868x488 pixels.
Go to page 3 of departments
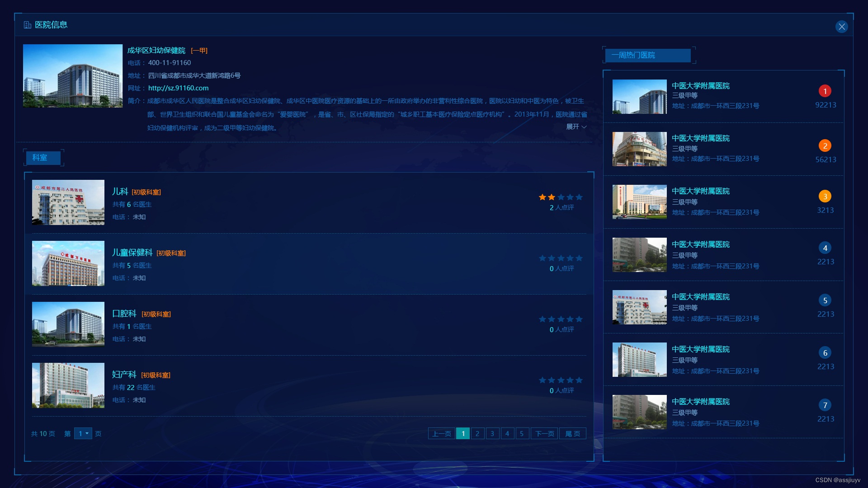492,434
